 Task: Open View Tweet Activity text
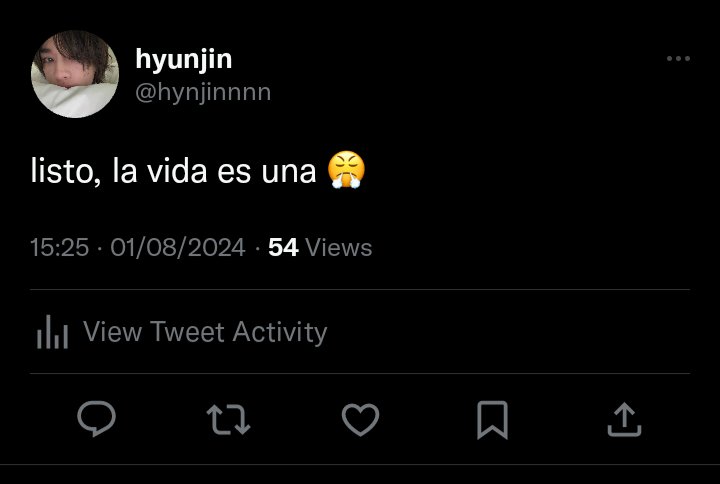205,332
